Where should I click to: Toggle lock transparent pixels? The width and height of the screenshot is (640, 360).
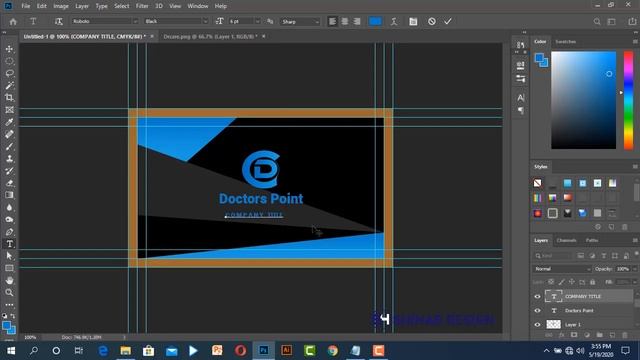(x=551, y=282)
